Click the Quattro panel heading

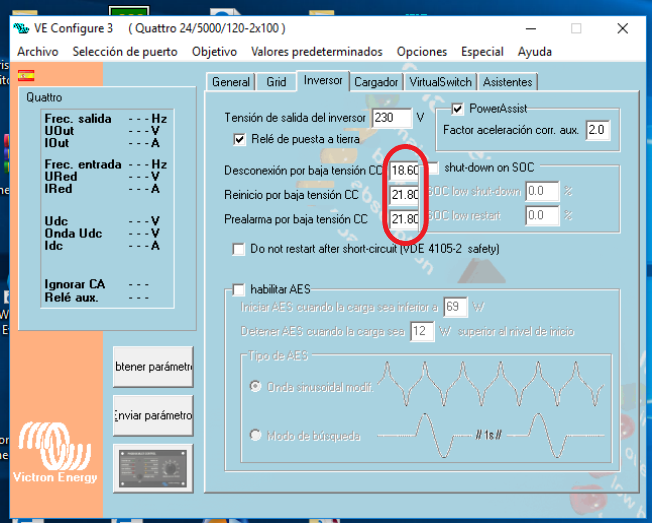pos(44,97)
